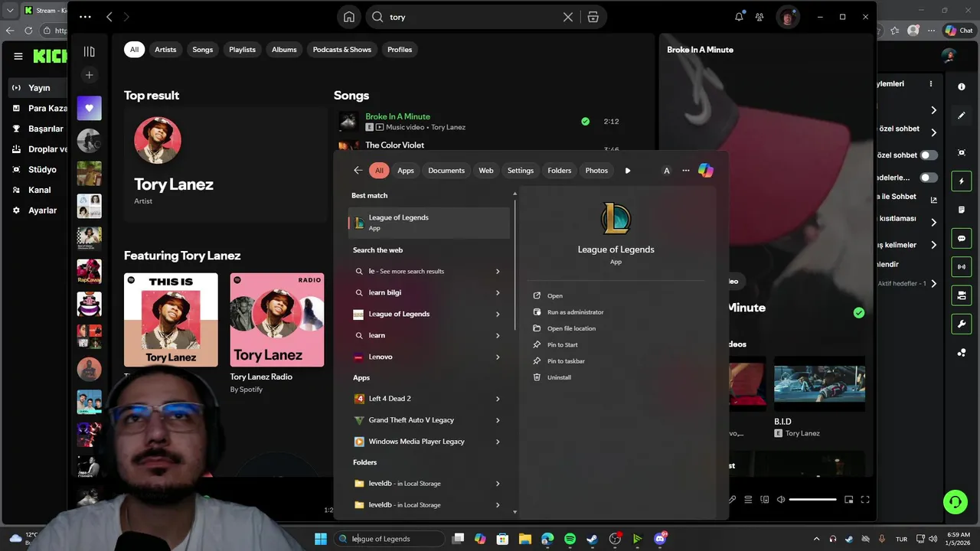
Task: Open Spotify from Windows taskbar
Action: [570, 539]
